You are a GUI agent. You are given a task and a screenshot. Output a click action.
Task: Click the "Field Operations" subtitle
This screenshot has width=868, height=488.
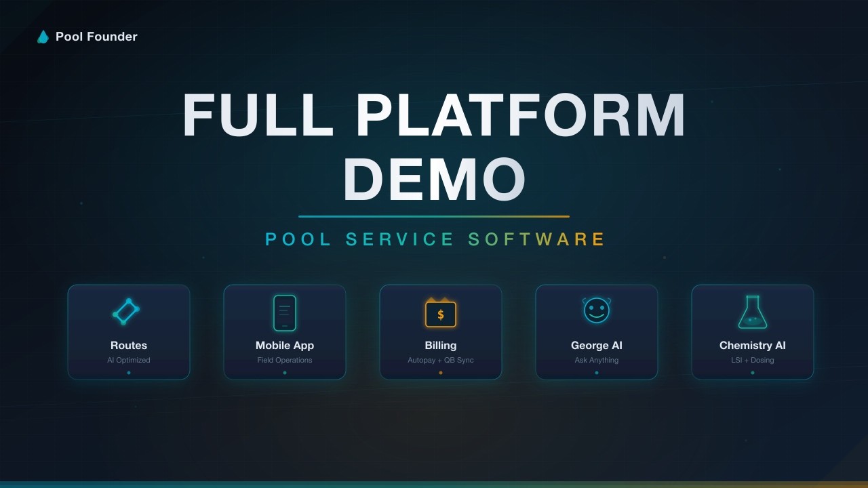285,360
